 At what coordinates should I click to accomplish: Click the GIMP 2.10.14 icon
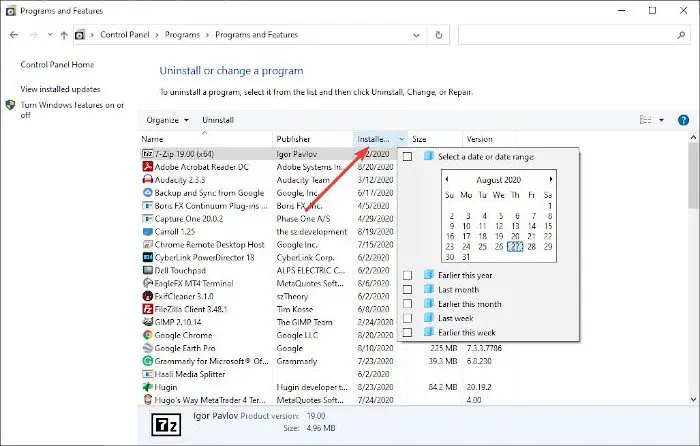(x=147, y=322)
